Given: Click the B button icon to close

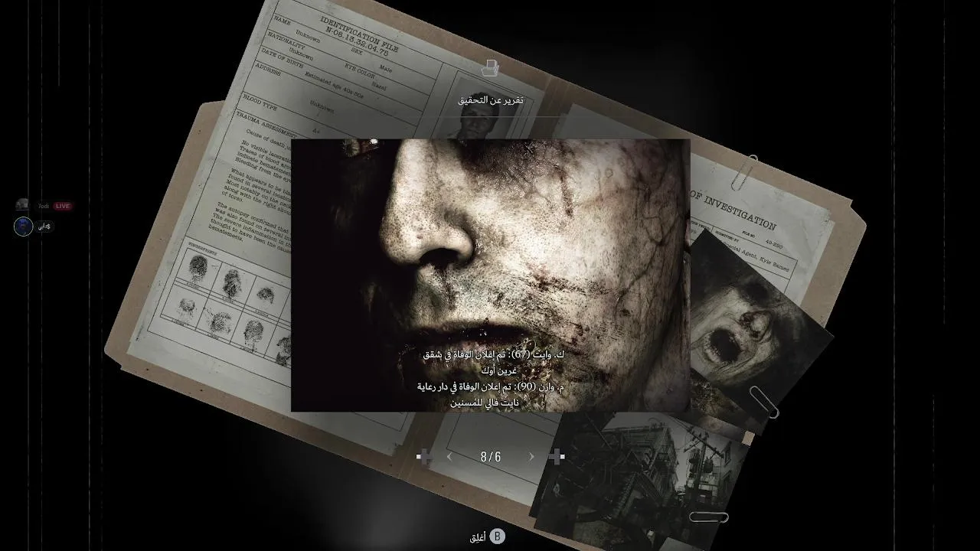Looking at the screenshot, I should tap(497, 536).
